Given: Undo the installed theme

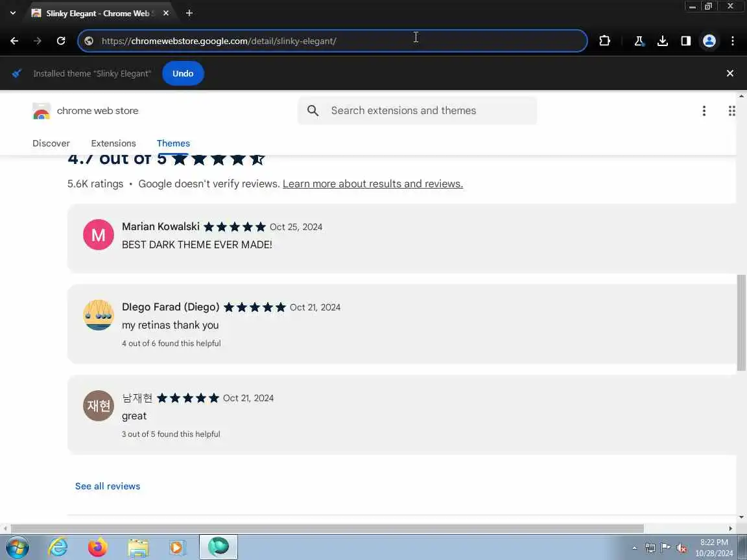Looking at the screenshot, I should tap(183, 73).
